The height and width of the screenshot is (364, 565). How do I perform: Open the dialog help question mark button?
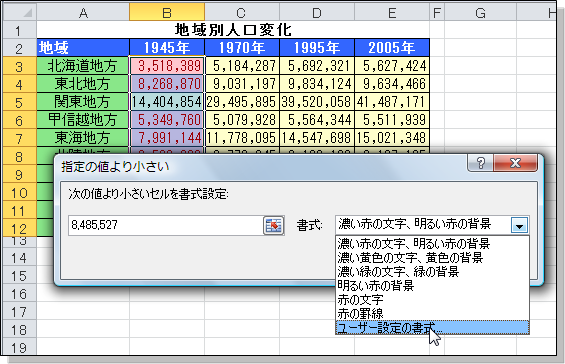coord(481,163)
